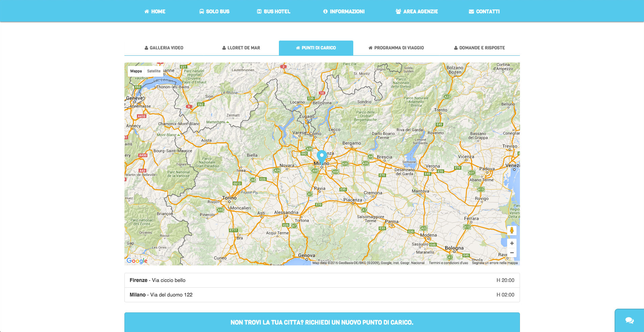Switch map to Satellite view
Screen dimensions: 644x332
coord(154,71)
